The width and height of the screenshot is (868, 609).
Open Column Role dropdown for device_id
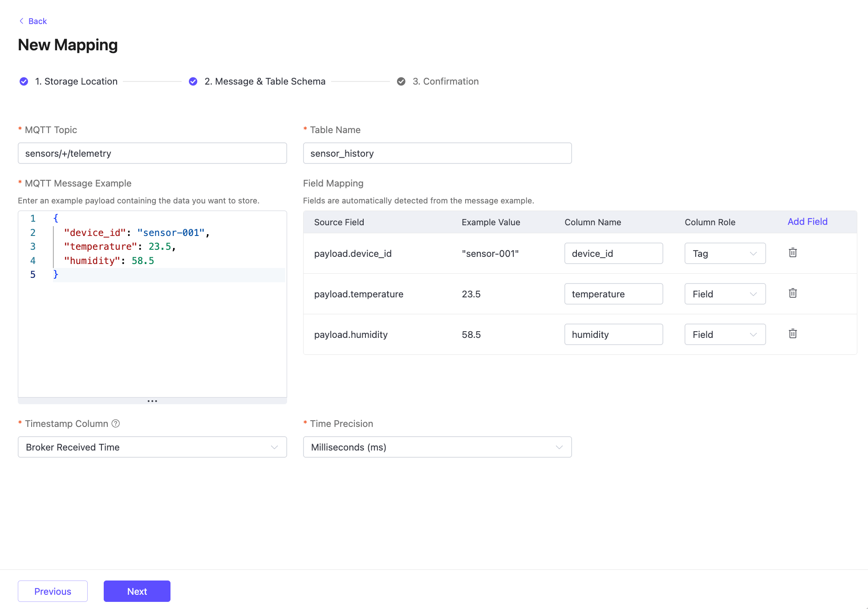coord(725,253)
